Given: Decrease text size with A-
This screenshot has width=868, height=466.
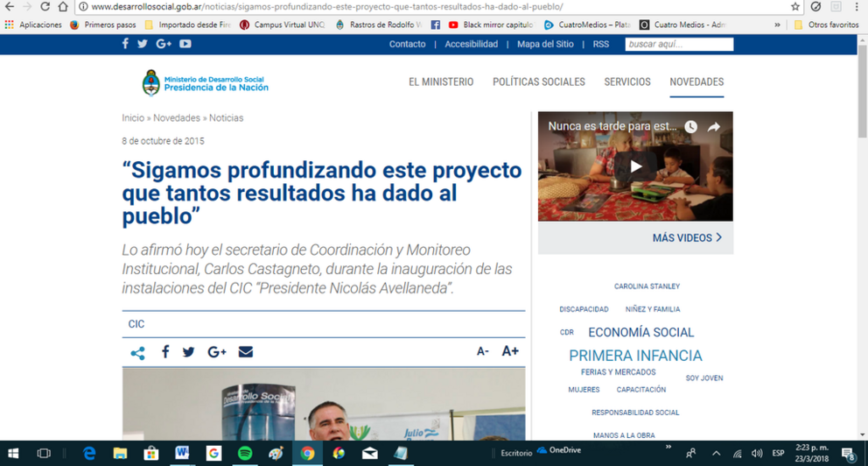Looking at the screenshot, I should [x=483, y=351].
